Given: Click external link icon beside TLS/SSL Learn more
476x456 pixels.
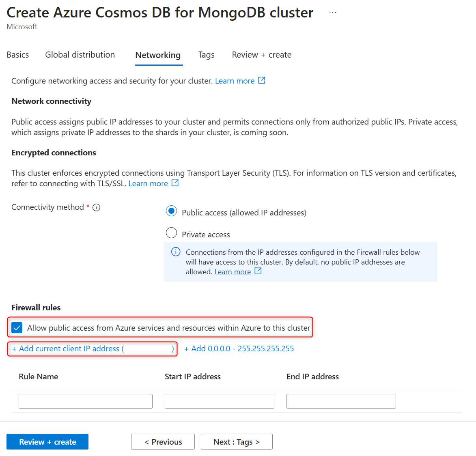Looking at the screenshot, I should [175, 183].
